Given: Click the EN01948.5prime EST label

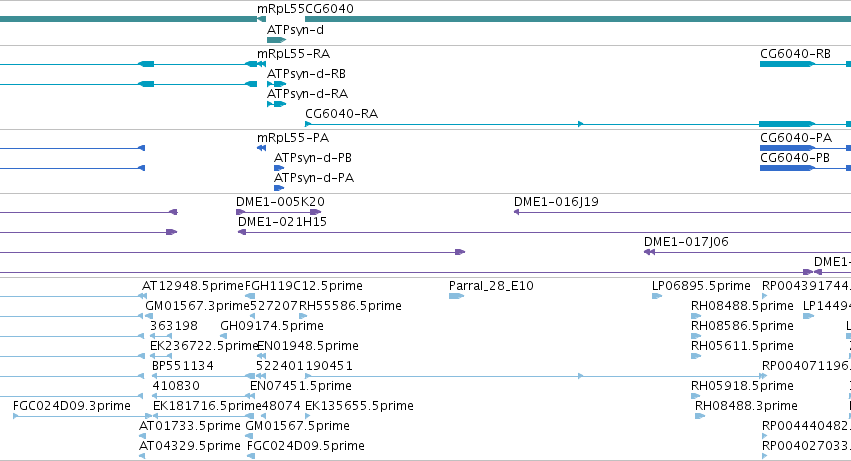Looking at the screenshot, I should click(308, 346).
